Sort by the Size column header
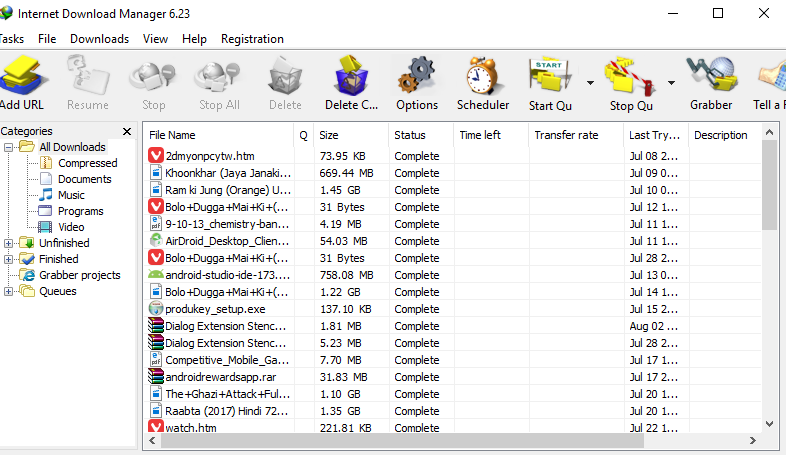786x455 pixels. tap(351, 135)
